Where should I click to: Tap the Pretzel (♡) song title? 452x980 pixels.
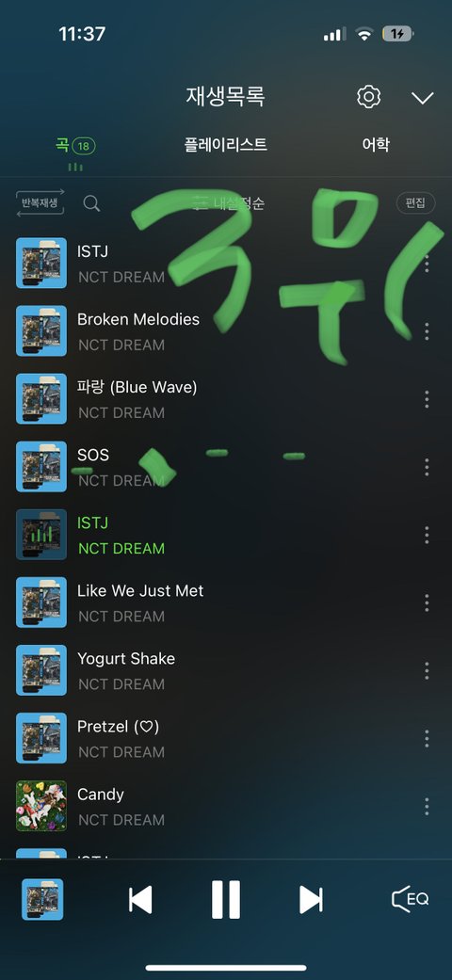click(x=118, y=726)
